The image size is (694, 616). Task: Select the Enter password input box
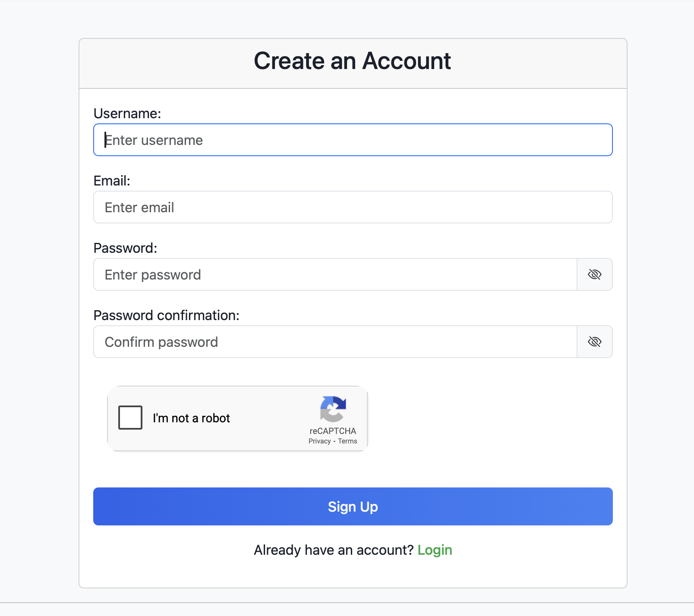tap(335, 274)
